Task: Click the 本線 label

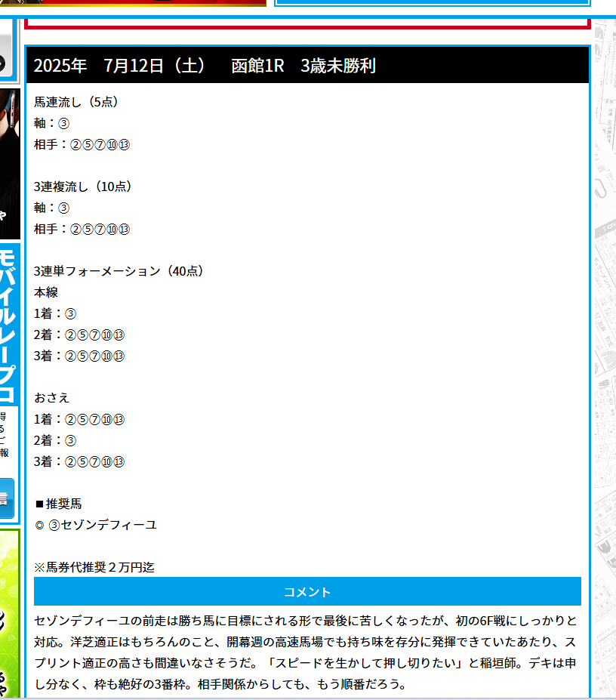Action: coord(46,292)
